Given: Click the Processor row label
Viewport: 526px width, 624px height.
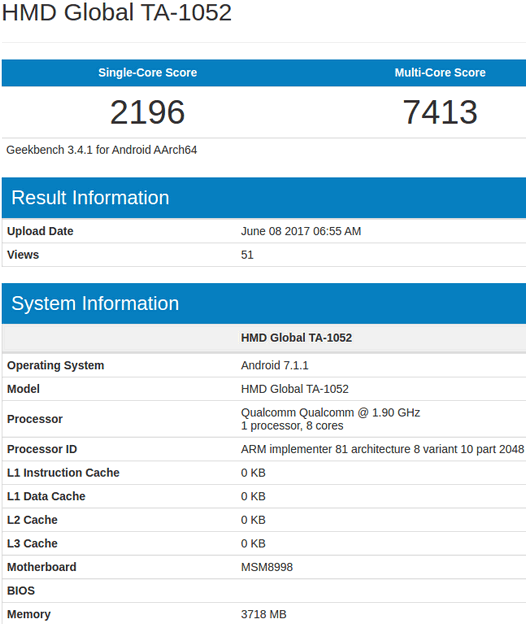Looking at the screenshot, I should point(35,419).
